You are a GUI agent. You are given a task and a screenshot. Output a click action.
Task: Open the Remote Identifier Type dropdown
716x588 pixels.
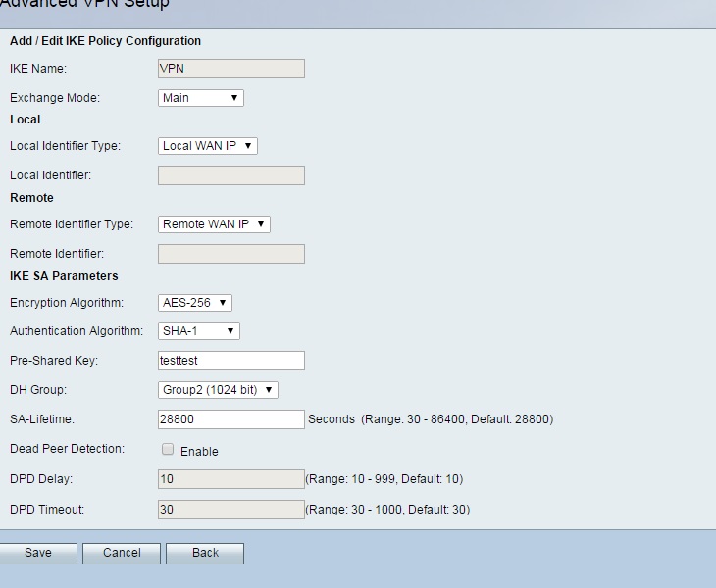click(214, 224)
